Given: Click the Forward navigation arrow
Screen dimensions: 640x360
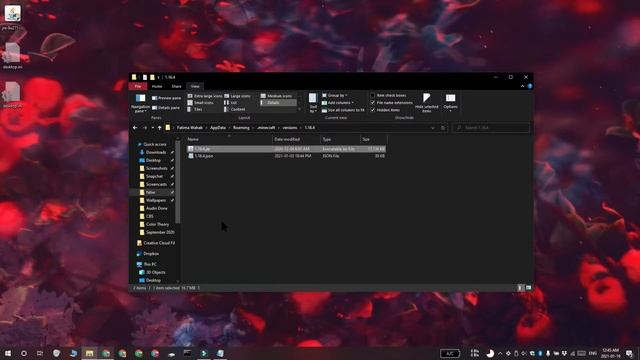Looking at the screenshot, I should [x=144, y=128].
